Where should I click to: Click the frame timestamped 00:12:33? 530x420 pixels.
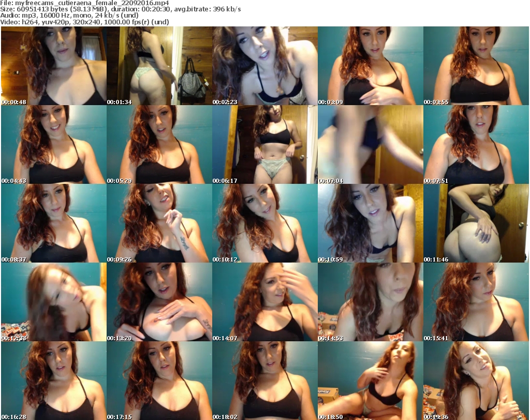(x=53, y=302)
